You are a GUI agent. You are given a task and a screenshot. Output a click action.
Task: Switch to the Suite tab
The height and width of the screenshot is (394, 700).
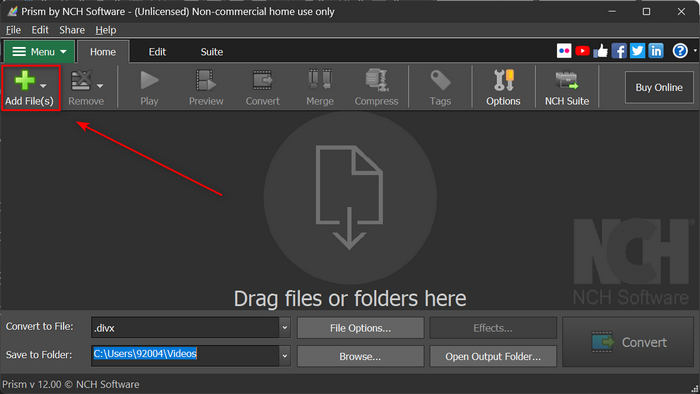tap(212, 52)
